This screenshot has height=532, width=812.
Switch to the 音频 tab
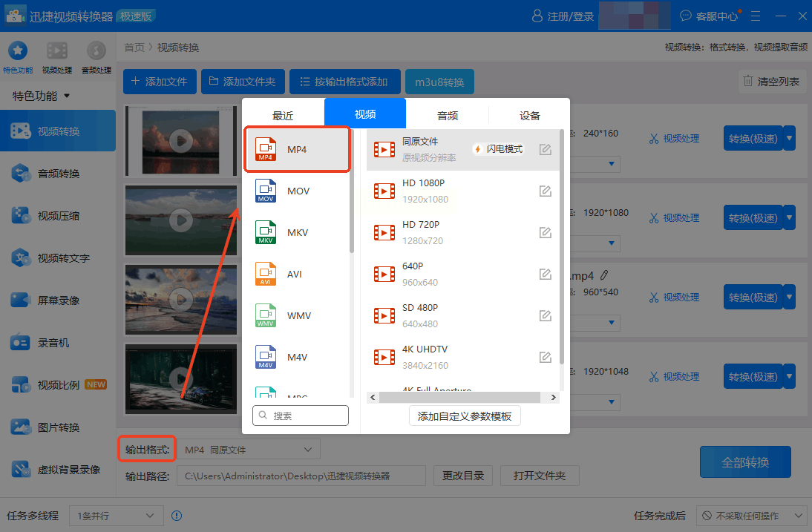[448, 116]
